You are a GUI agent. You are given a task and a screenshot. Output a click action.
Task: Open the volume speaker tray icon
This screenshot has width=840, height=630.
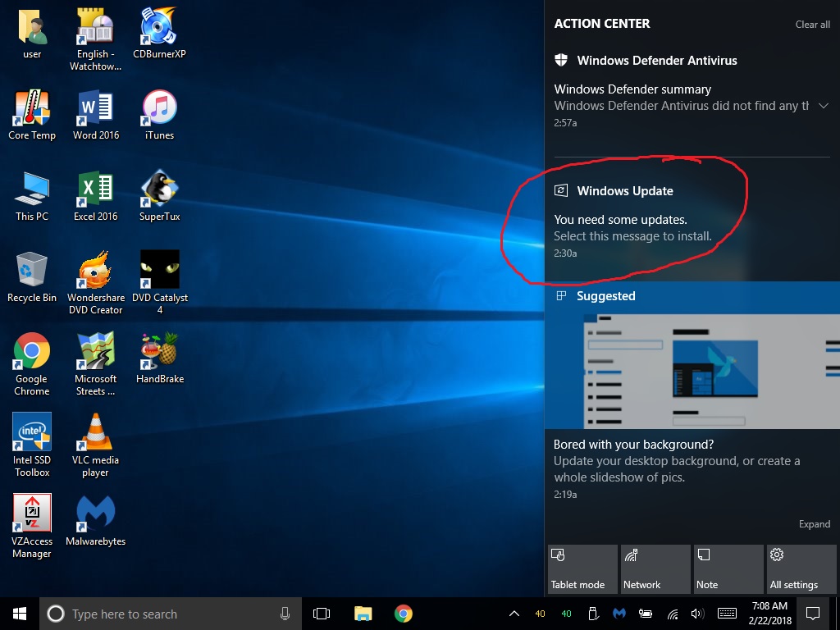pyautogui.click(x=697, y=614)
